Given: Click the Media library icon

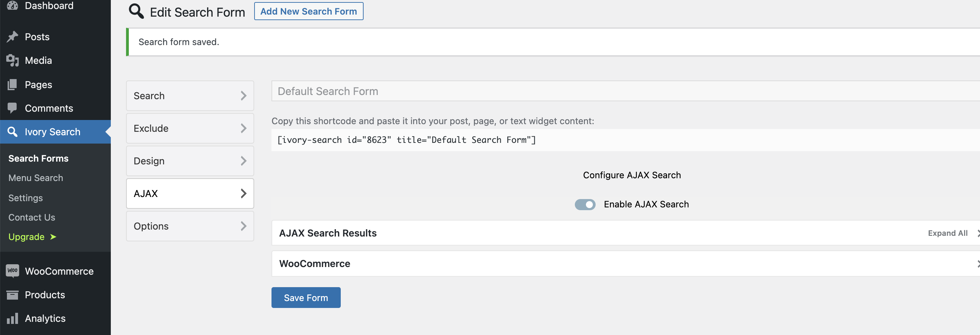Looking at the screenshot, I should pyautogui.click(x=12, y=60).
